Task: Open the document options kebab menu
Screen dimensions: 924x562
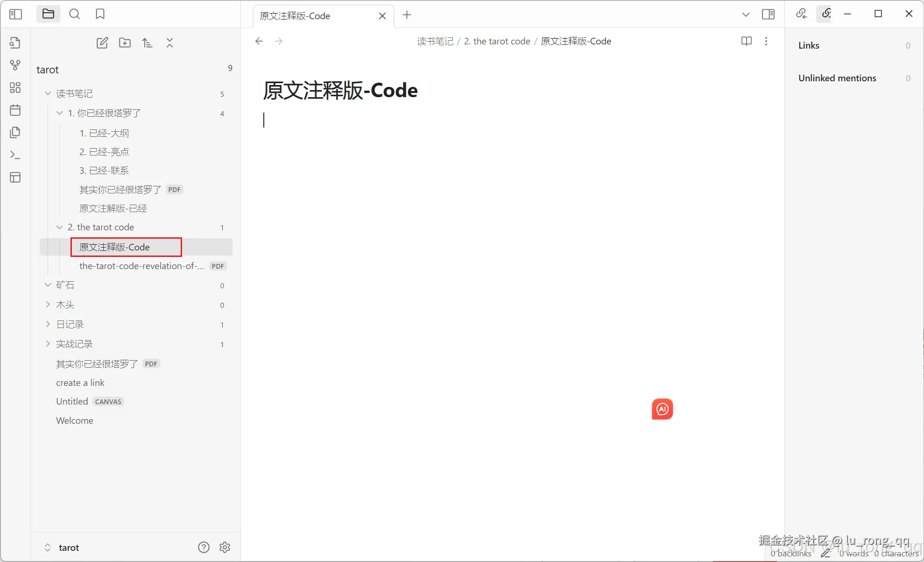Action: point(766,41)
